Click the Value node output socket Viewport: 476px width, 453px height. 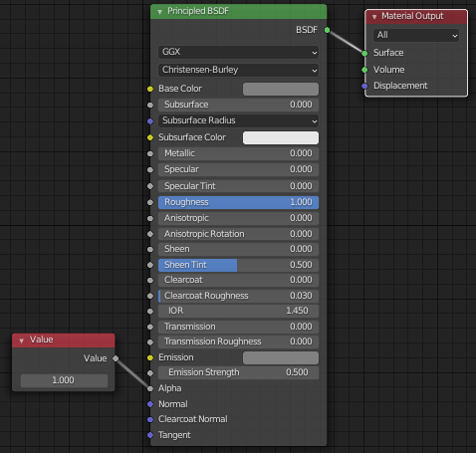[x=116, y=358]
